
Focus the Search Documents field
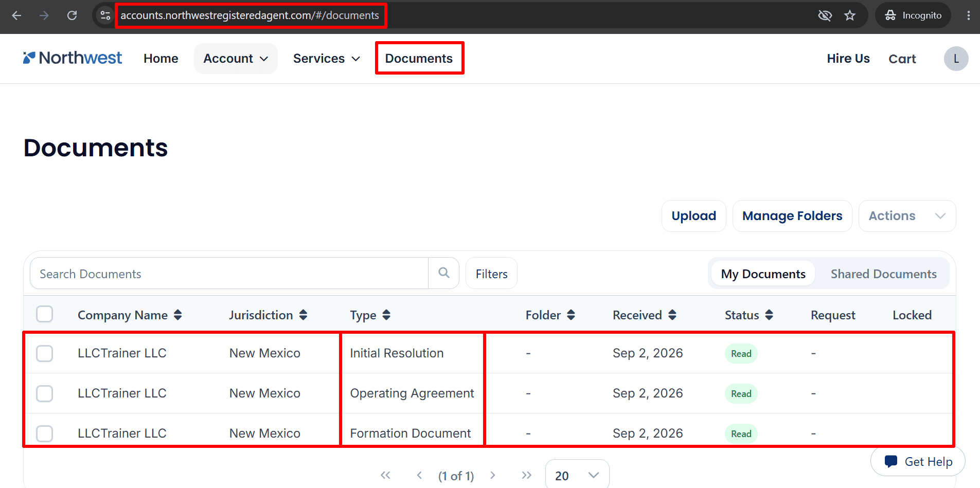tap(229, 274)
